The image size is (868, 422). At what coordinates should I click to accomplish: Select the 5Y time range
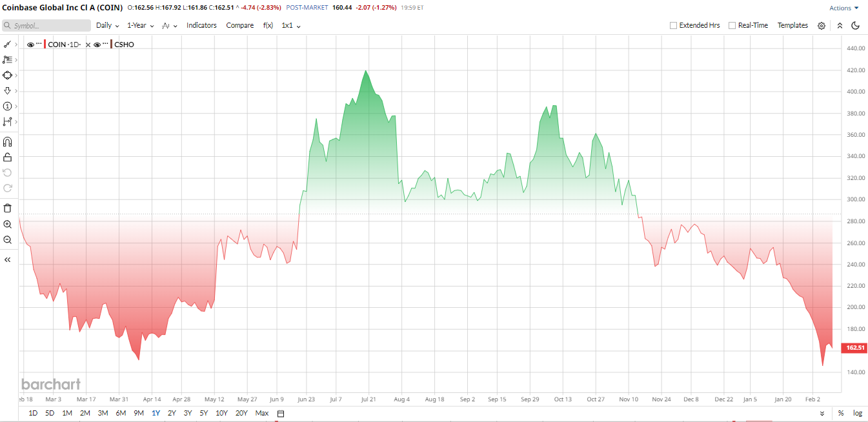(x=203, y=413)
